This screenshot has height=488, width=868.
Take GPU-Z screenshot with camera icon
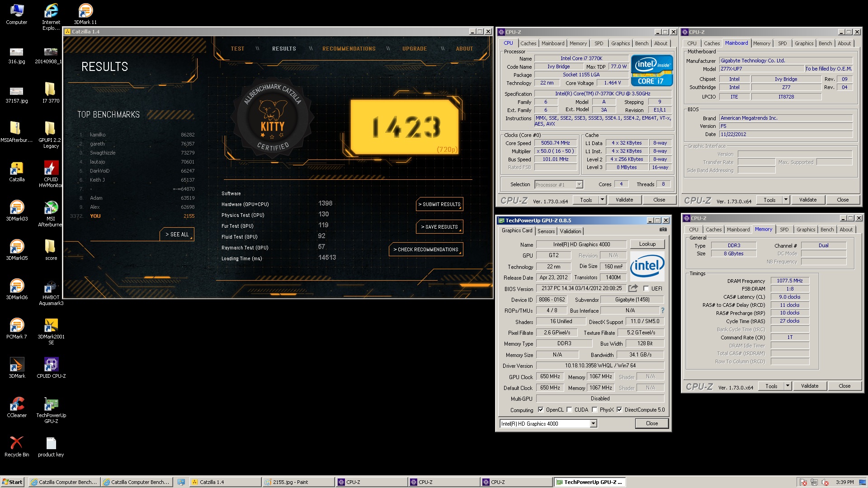pos(663,230)
